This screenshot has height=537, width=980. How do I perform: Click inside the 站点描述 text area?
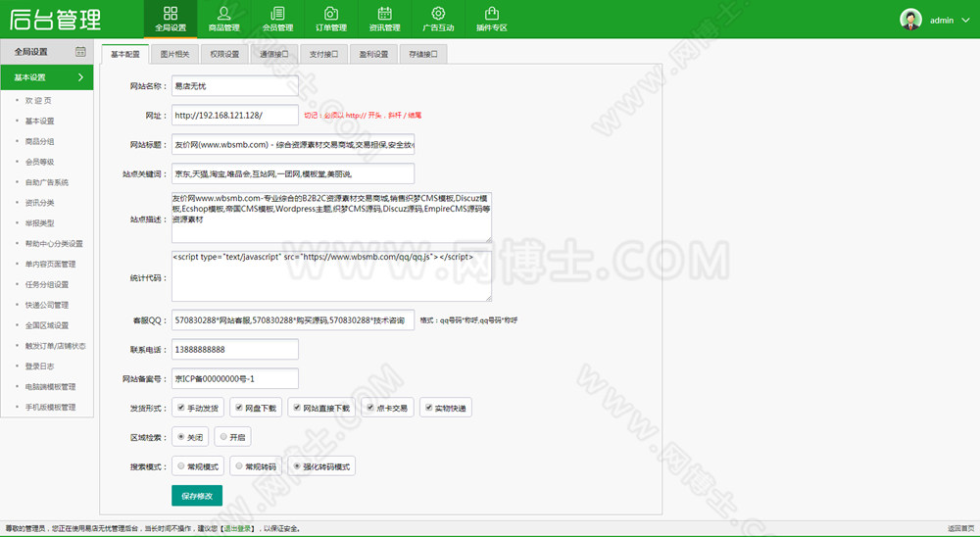331,218
